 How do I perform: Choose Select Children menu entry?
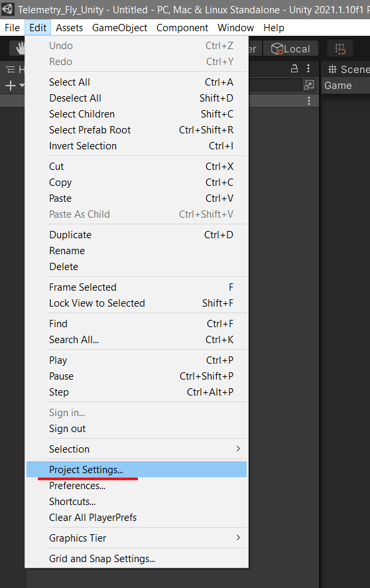click(x=137, y=114)
